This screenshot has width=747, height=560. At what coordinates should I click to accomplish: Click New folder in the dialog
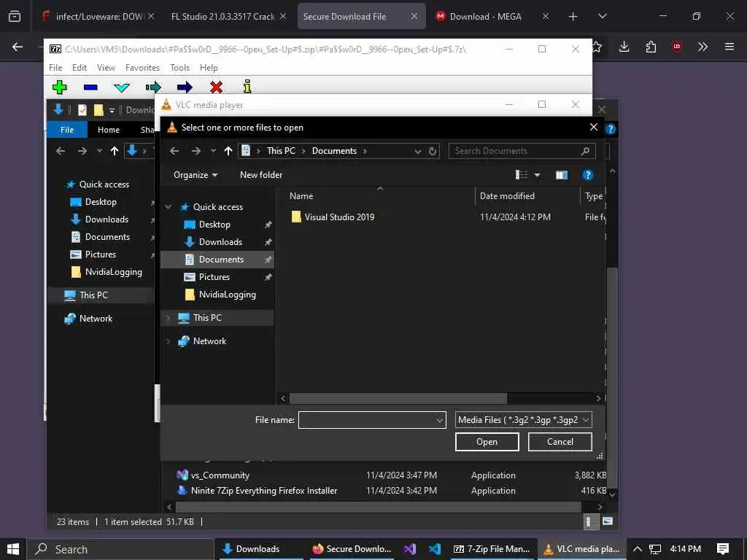(261, 175)
